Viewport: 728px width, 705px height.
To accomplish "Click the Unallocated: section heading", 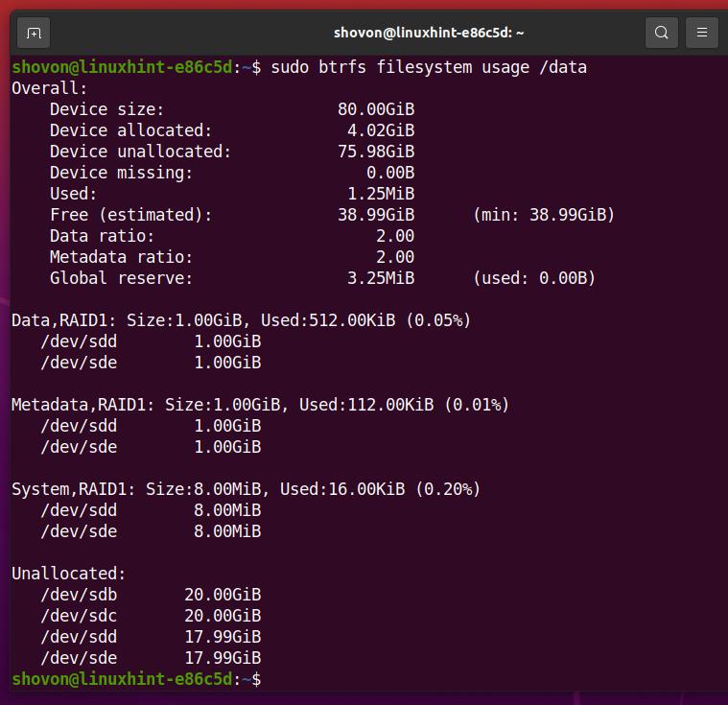I will pos(69,574).
